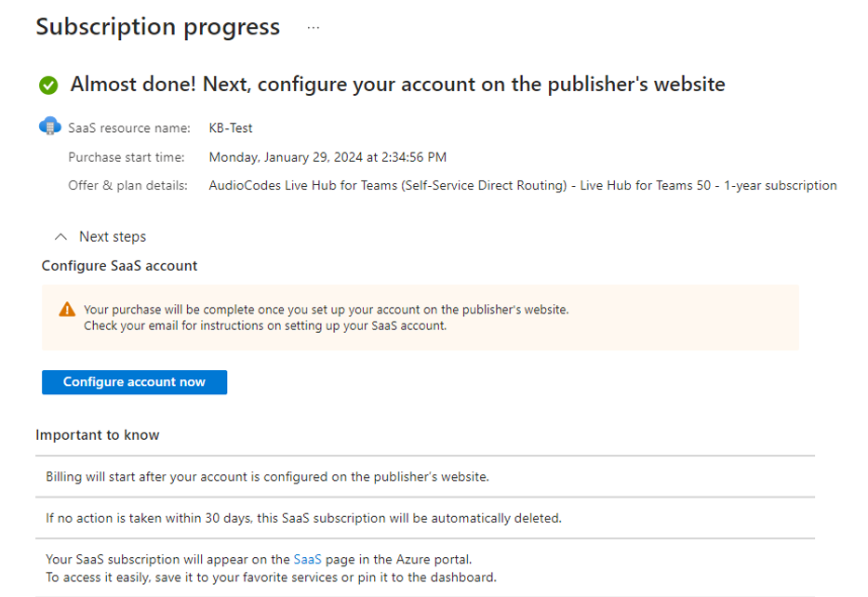This screenshot has width=868, height=597.
Task: Open the SaaS link in Azure portal text
Action: tap(307, 560)
